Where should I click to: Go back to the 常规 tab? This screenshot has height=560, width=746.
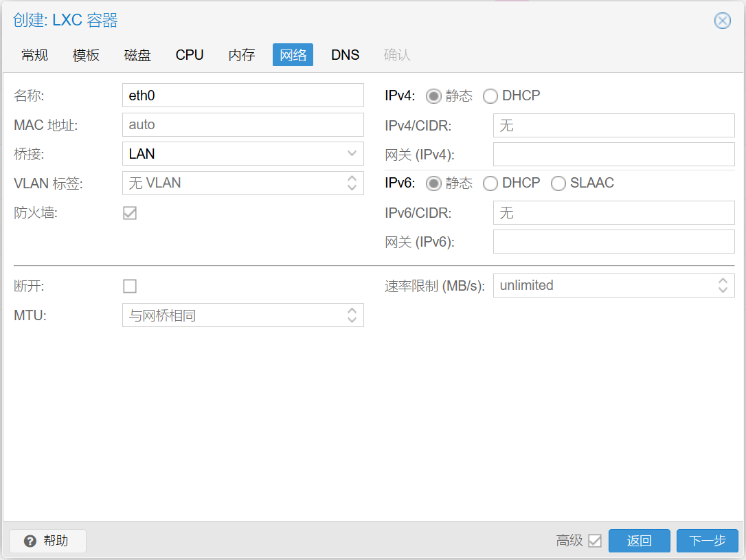click(x=34, y=55)
